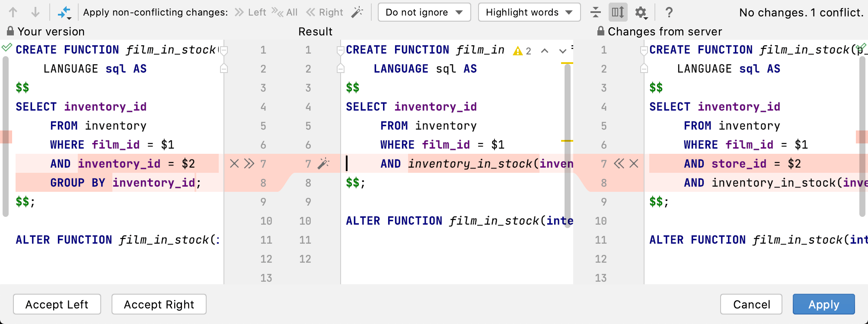This screenshot has height=324, width=868.
Task: Apply All non-conflicting changes
Action: point(285,13)
